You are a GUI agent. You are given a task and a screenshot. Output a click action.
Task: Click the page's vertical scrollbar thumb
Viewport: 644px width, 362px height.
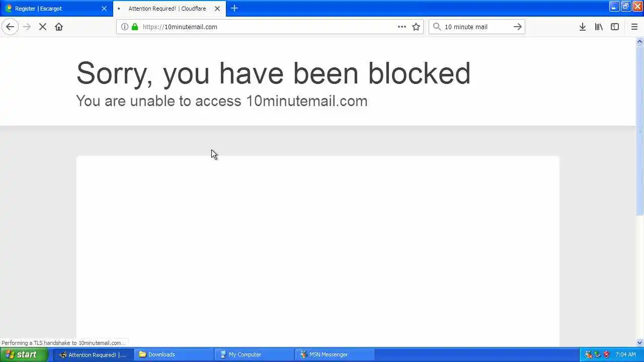pyautogui.click(x=640, y=131)
